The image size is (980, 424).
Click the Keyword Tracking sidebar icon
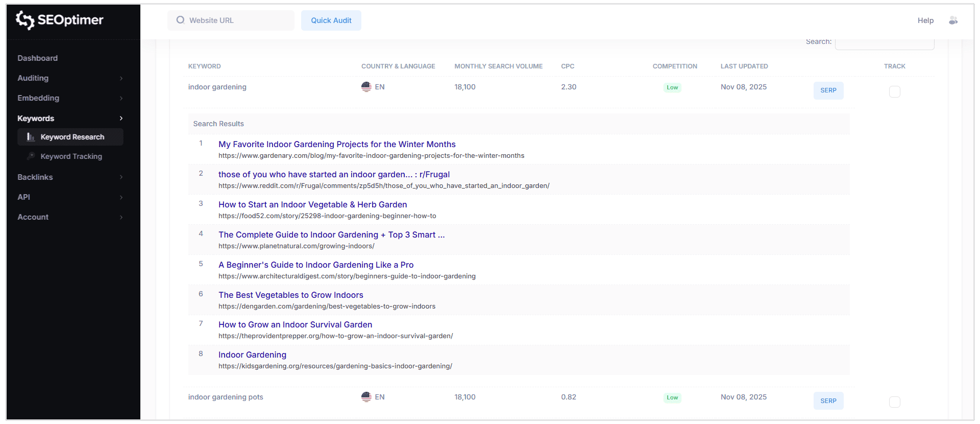(x=31, y=156)
